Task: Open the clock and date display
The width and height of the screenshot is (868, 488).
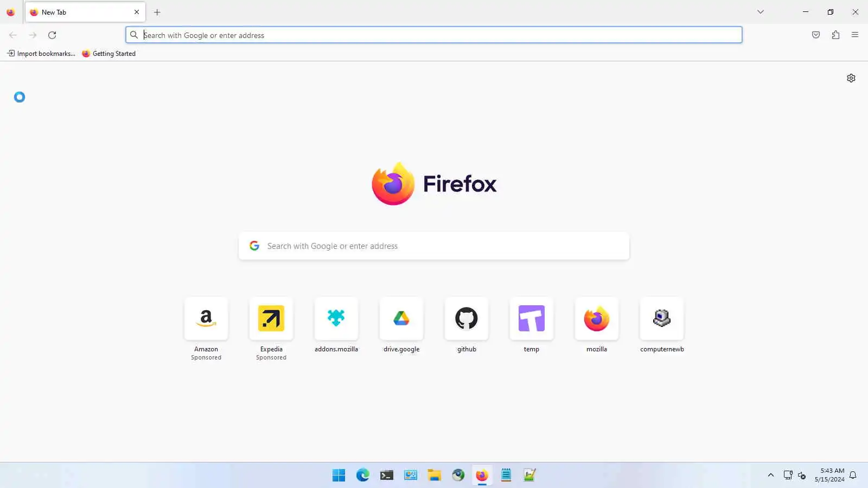Action: (829, 475)
